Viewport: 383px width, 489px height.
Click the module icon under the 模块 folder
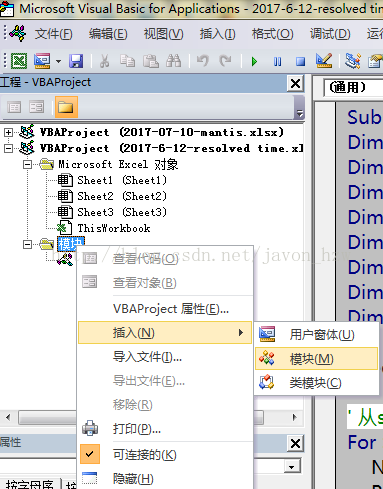tap(65, 259)
